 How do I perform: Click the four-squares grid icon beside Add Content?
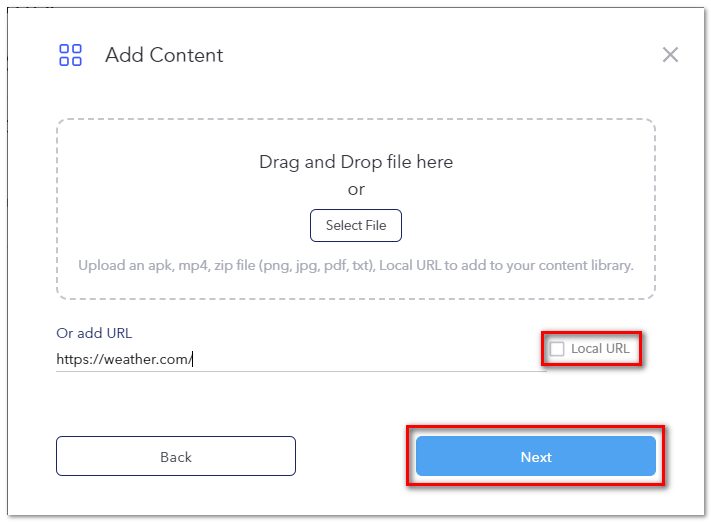pos(70,55)
